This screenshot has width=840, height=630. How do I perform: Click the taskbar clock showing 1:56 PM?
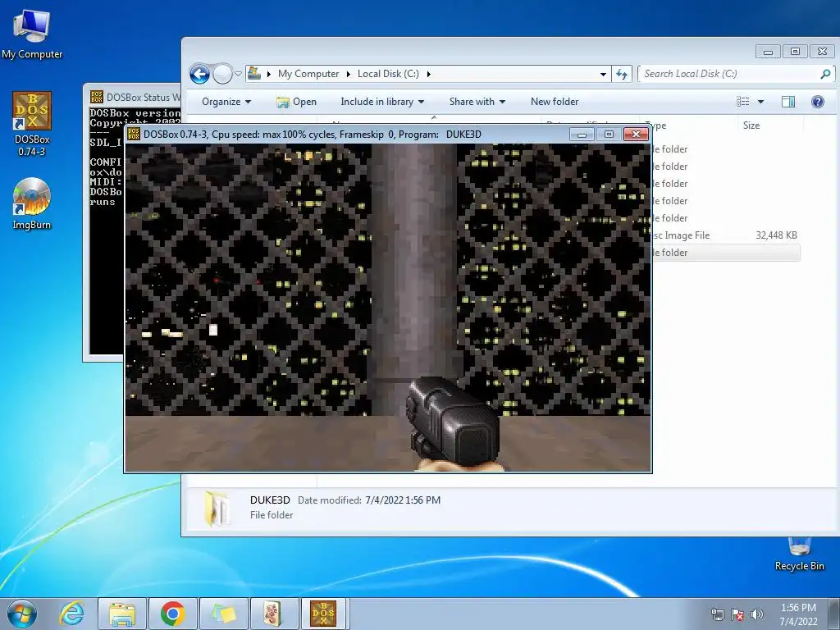(798, 614)
